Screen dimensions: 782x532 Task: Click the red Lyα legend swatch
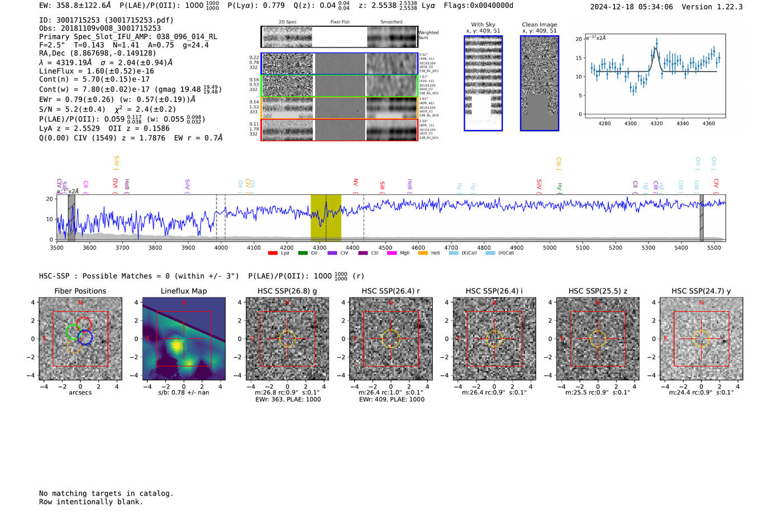pyautogui.click(x=273, y=253)
